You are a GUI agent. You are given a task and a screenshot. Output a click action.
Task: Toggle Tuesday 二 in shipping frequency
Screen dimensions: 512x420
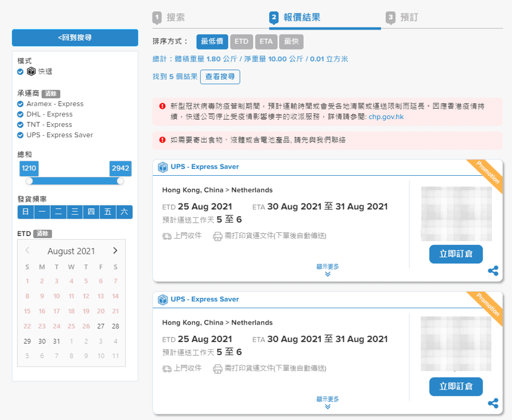pos(58,212)
